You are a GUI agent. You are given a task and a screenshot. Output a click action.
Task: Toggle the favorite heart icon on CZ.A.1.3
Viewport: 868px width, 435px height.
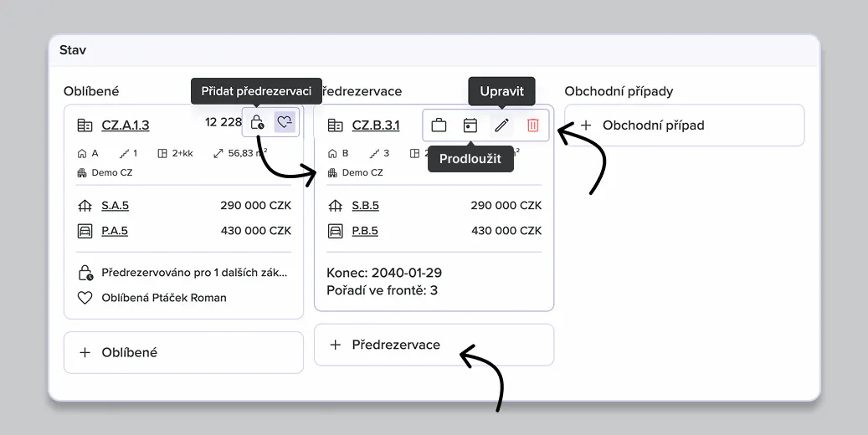coord(285,123)
